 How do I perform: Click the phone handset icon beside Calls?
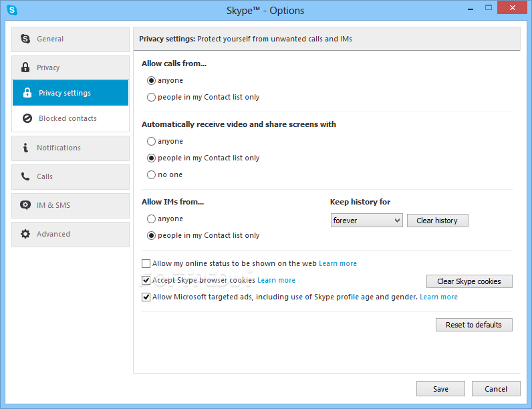(25, 176)
